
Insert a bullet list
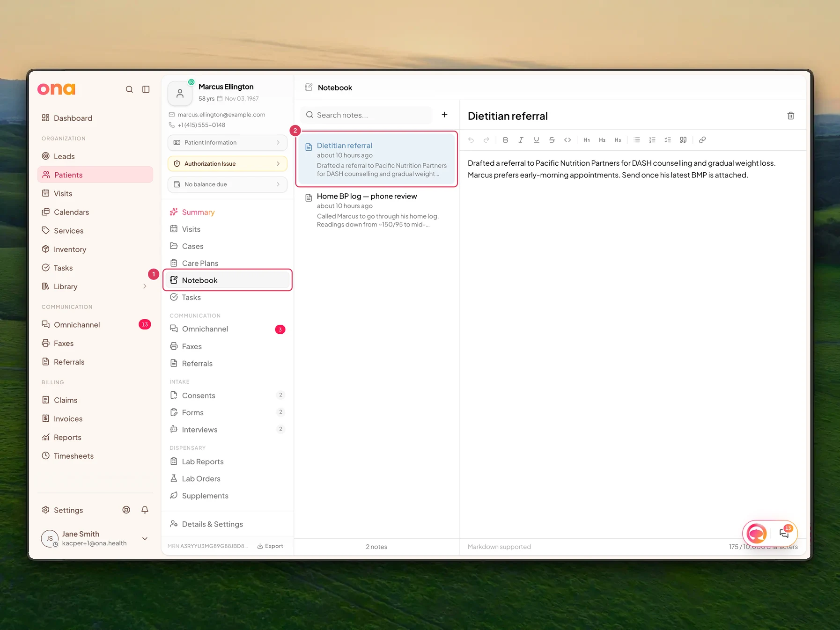(637, 140)
